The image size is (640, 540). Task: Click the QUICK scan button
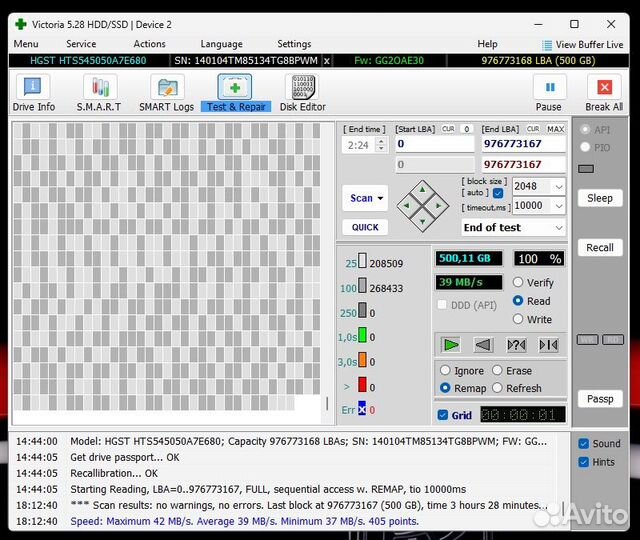pos(365,227)
